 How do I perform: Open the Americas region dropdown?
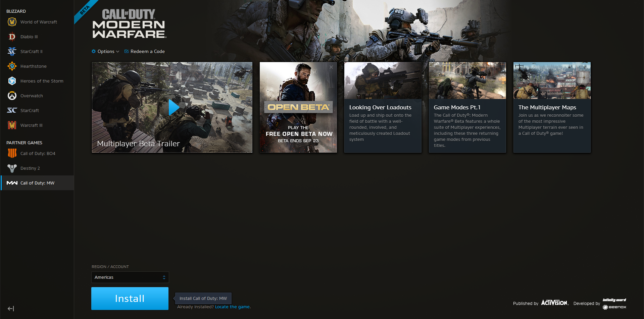pos(130,277)
